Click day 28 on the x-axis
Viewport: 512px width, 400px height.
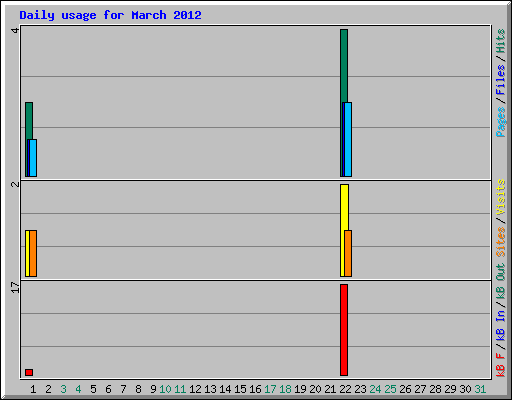point(435,389)
